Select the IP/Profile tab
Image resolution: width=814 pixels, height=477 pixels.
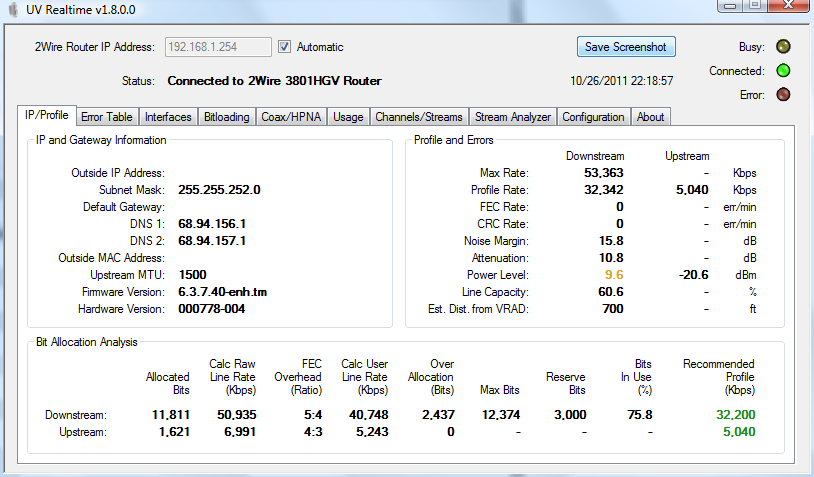[46, 116]
